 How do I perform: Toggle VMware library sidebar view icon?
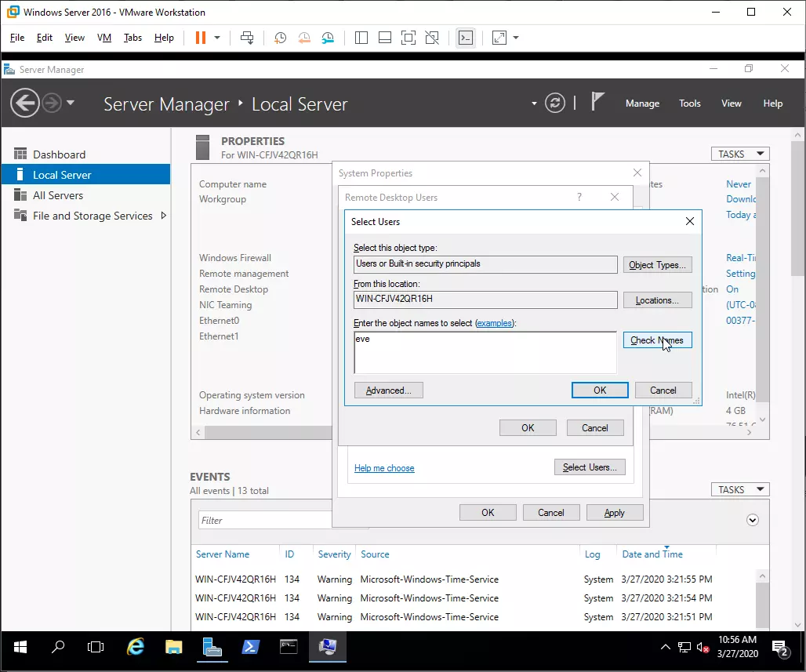361,38
